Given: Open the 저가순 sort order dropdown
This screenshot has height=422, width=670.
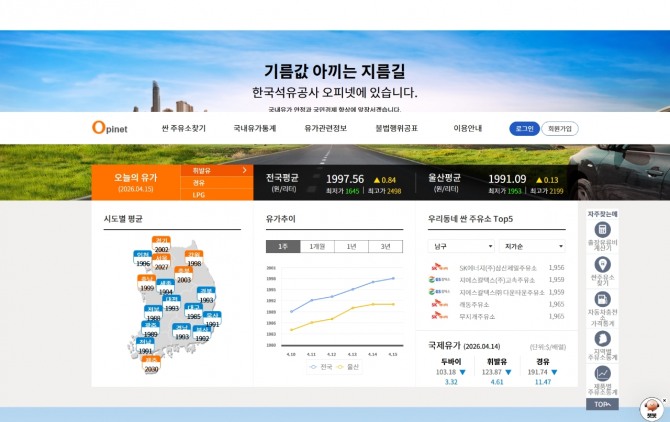Looking at the screenshot, I should 532,246.
